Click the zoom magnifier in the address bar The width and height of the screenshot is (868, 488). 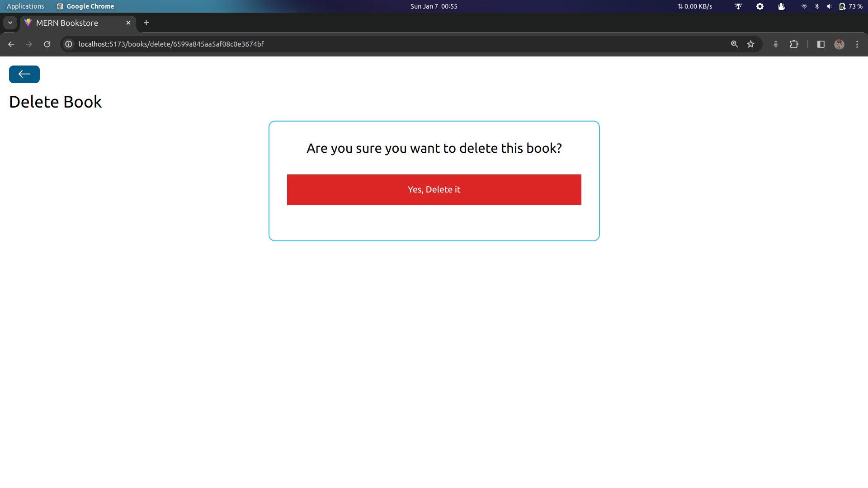735,44
